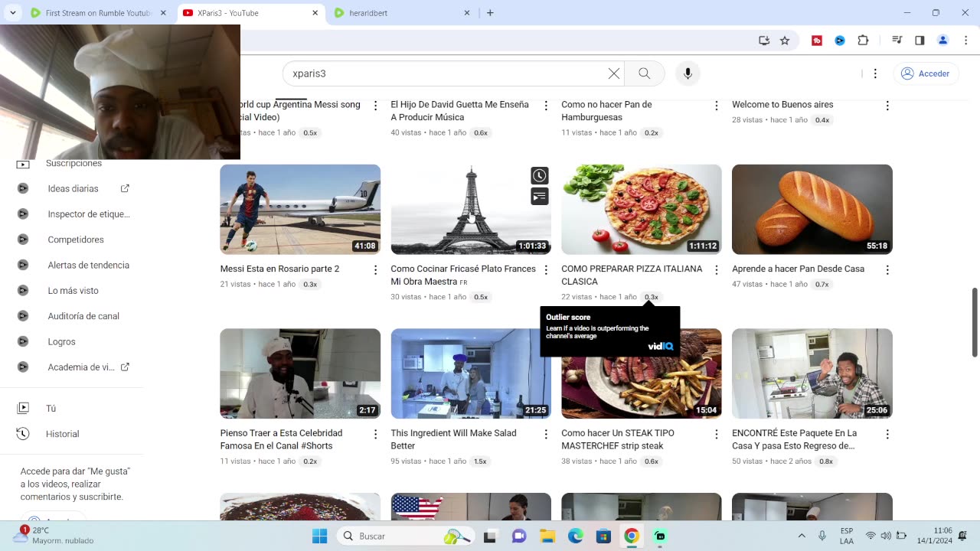Screen dimensions: 980x551
Task: Open options for COMO PREPARAR PIZZA ITALIANA
Action: (717, 270)
